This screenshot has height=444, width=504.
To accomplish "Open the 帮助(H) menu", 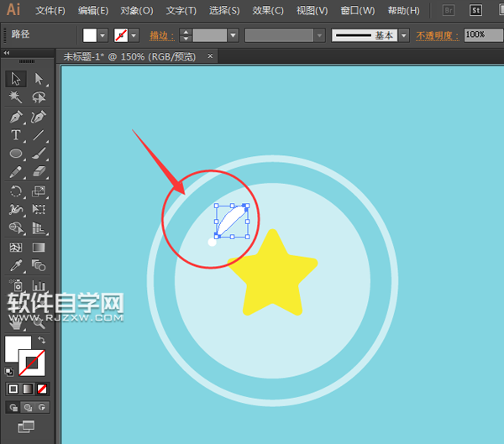I will (404, 11).
